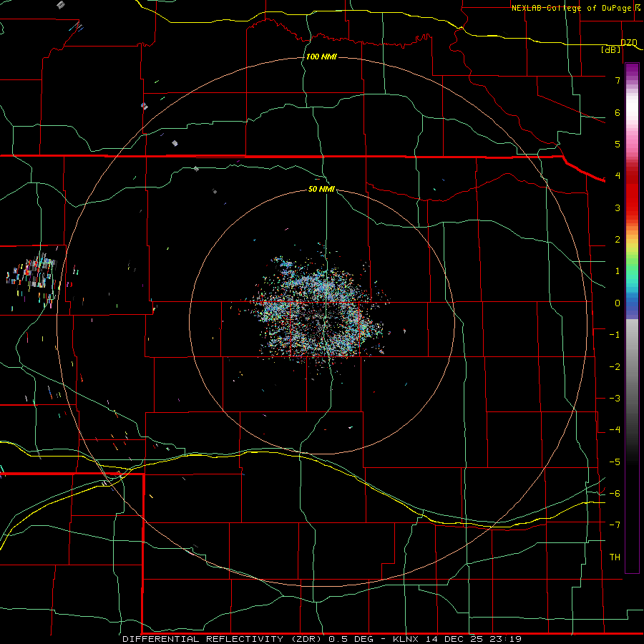644x644 pixels.
Task: Click the "-1" value on the scale
Action: pos(615,335)
